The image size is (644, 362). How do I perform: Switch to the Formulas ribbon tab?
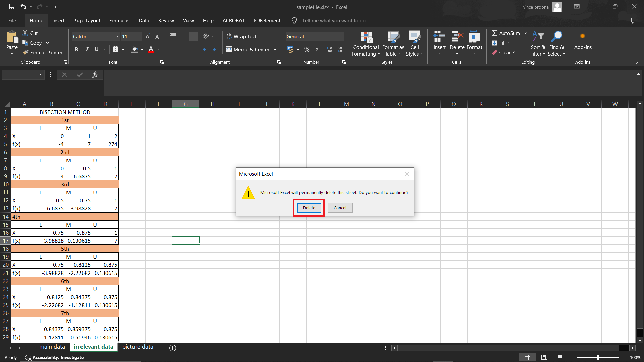(119, 20)
